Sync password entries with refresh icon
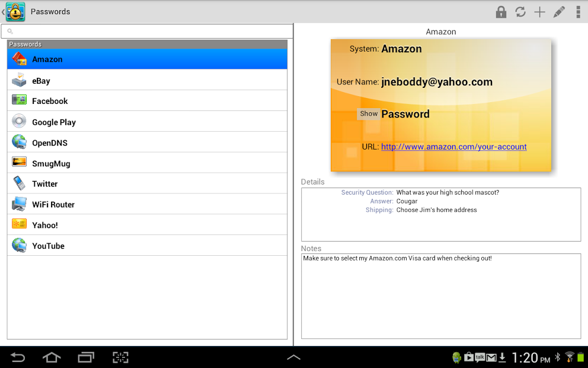Image resolution: width=588 pixels, height=368 pixels. pos(520,12)
